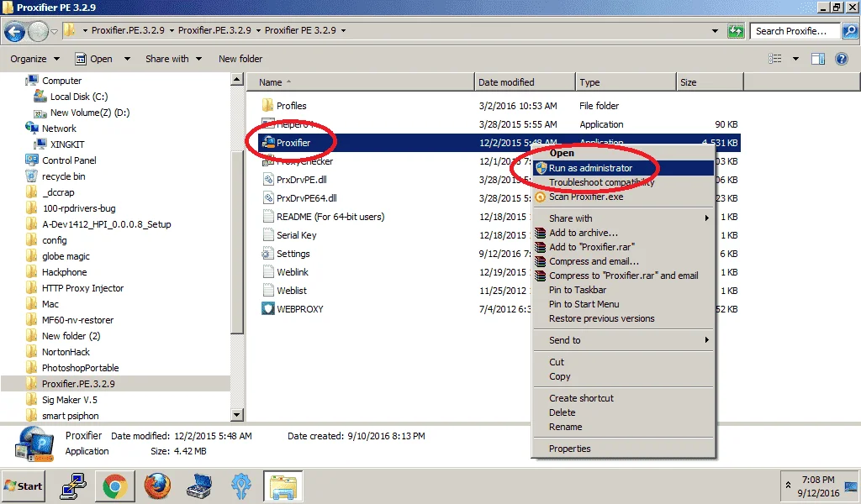This screenshot has width=861, height=504.
Task: Sort by the Type column header
Action: [x=626, y=81]
